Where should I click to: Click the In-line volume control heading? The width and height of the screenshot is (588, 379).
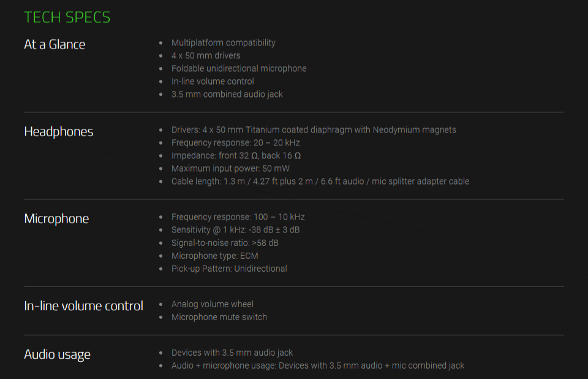(x=84, y=306)
